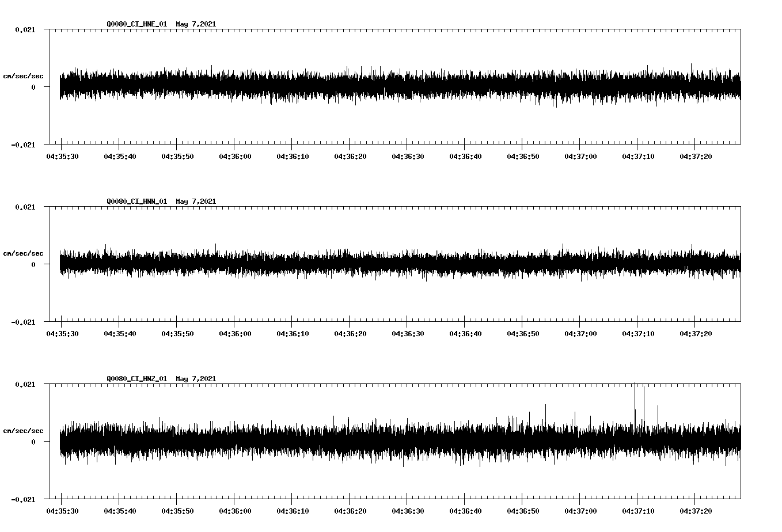782x532 pixels.
Task: Pick the 04:37:20 label on HNE plot
Action: pos(695,156)
